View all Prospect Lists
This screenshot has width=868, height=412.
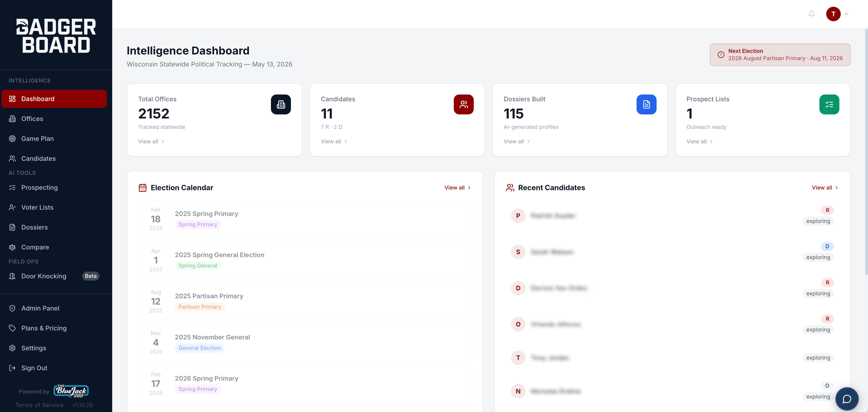pyautogui.click(x=699, y=141)
